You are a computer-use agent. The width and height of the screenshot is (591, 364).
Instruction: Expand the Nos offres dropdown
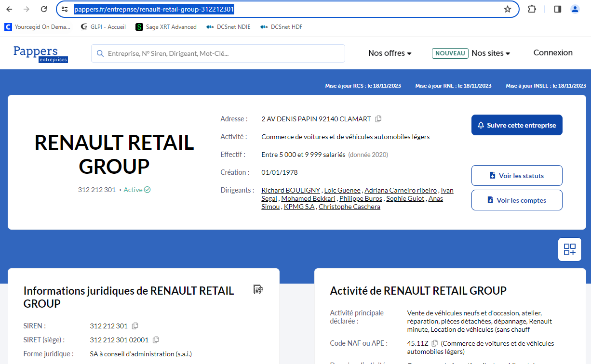[x=390, y=53]
